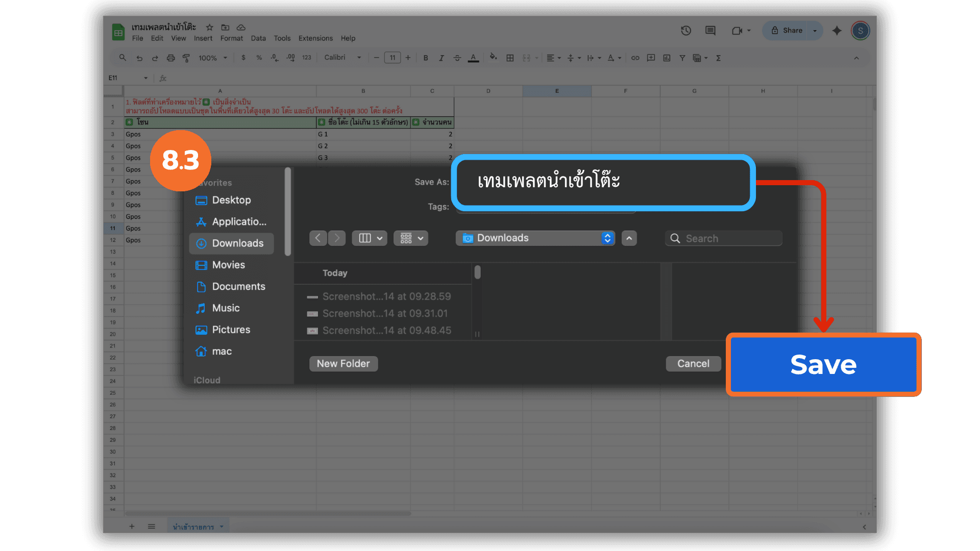
Task: Open the Documents folder in sidebar
Action: 238,287
